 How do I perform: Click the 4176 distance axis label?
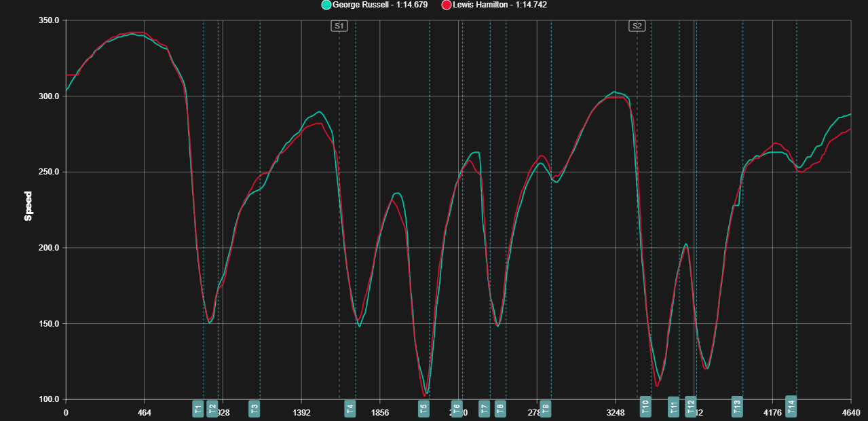(773, 412)
